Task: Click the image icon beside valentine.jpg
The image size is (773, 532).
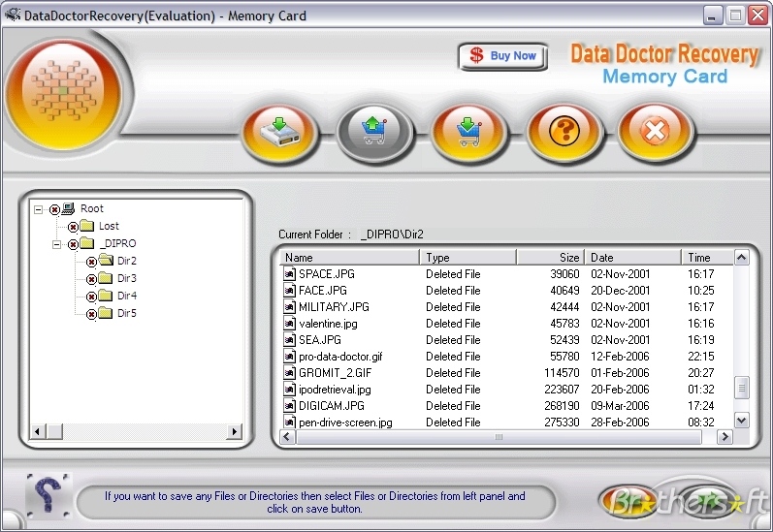Action: 289,324
